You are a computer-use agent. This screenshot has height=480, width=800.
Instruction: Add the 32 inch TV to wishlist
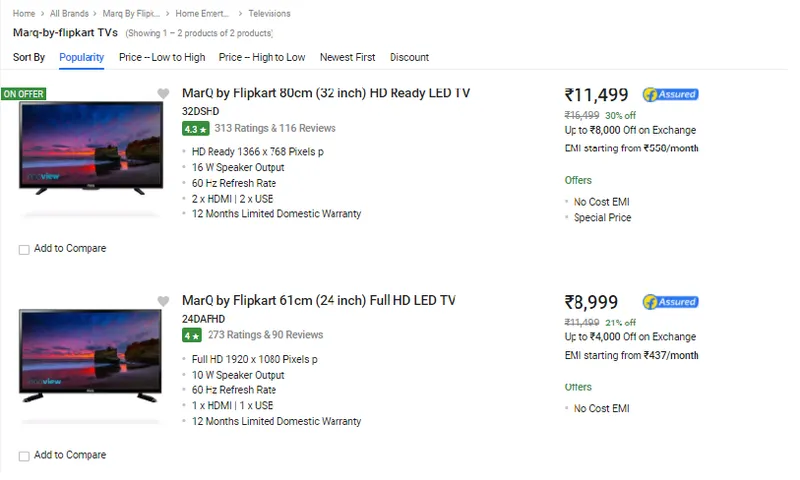163,94
